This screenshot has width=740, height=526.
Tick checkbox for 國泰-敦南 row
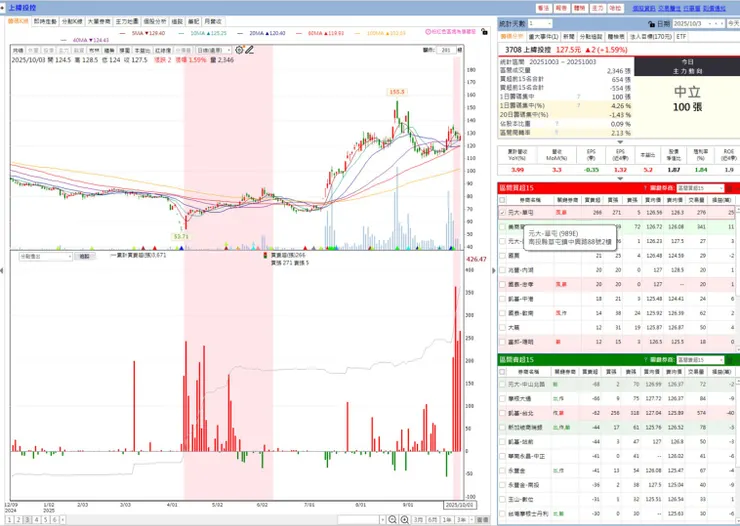(x=502, y=313)
